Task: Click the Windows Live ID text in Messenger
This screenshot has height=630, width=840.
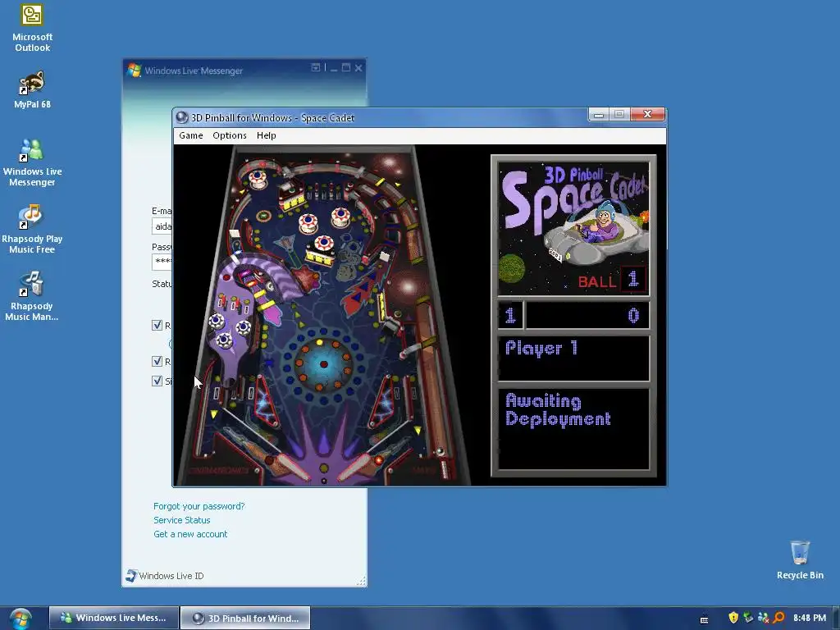Action: pos(171,576)
